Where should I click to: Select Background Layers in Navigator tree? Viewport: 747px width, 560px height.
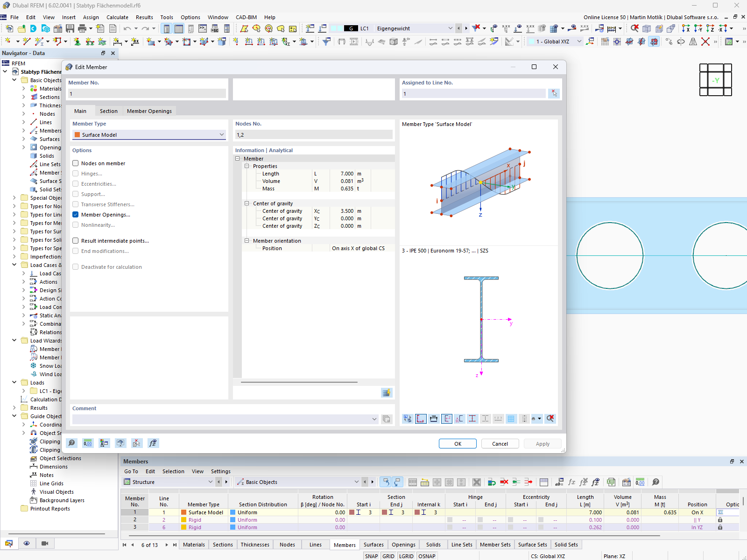62,500
